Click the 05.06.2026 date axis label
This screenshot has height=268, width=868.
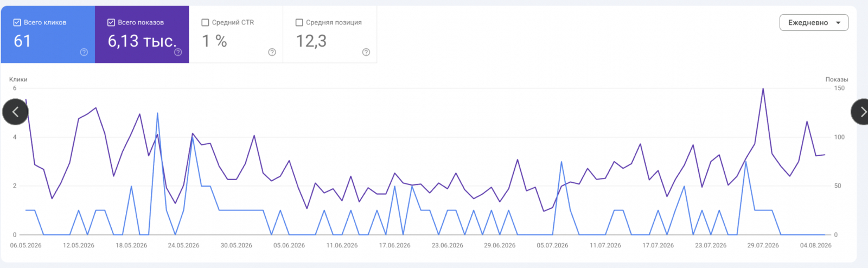click(x=289, y=245)
